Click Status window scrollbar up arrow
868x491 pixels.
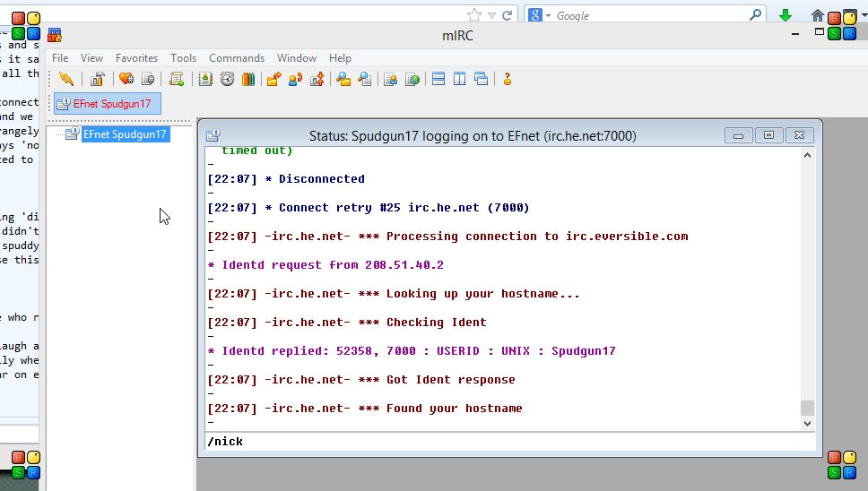[x=807, y=155]
